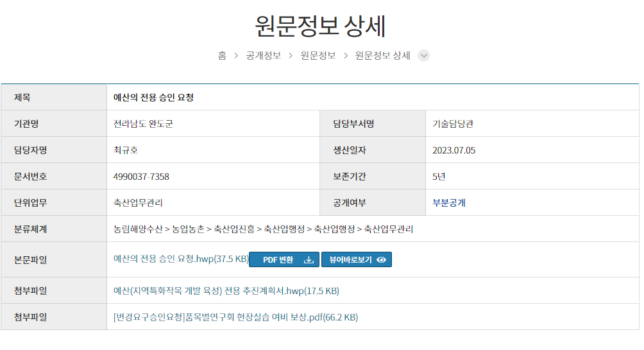Click 제목 row label
Viewport: 644px width, 350px height.
point(54,98)
